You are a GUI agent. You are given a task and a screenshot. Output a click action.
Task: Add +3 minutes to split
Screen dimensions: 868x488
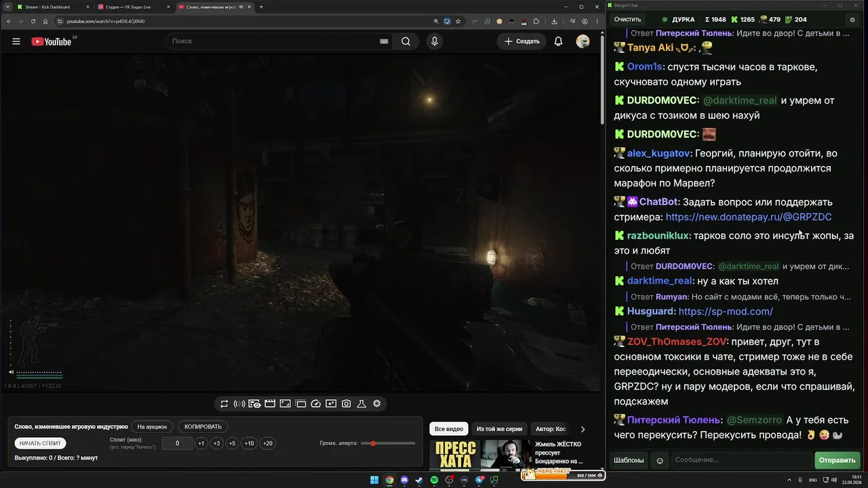(x=216, y=443)
